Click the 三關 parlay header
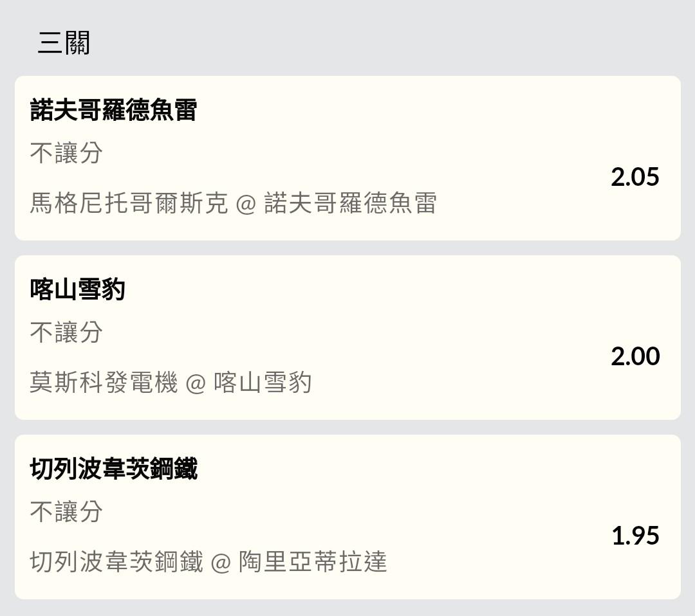 pyautogui.click(x=64, y=43)
